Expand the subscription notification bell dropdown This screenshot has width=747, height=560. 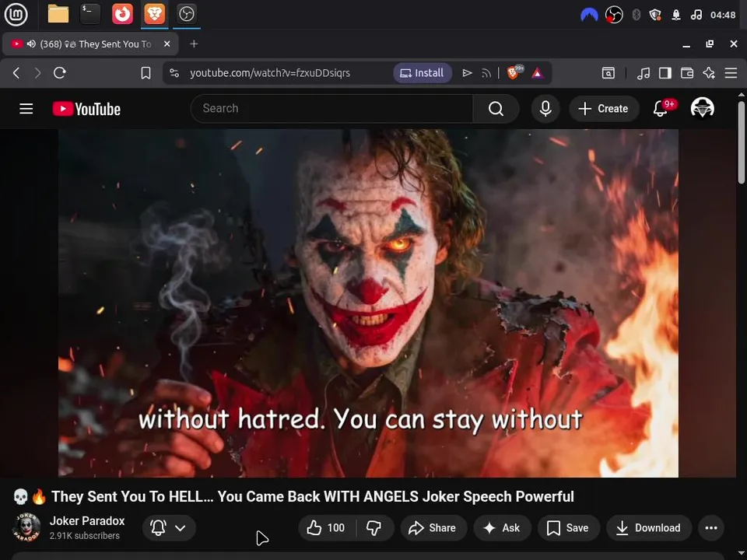(169, 527)
